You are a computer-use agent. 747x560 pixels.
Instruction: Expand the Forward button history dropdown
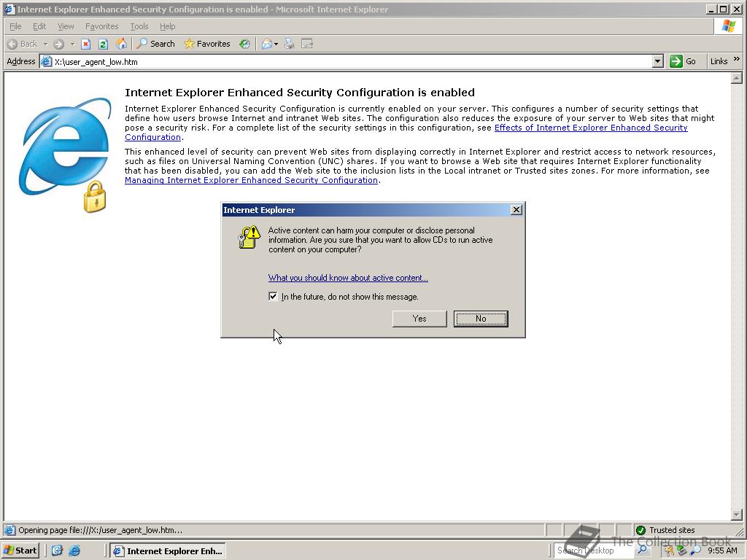pyautogui.click(x=72, y=44)
